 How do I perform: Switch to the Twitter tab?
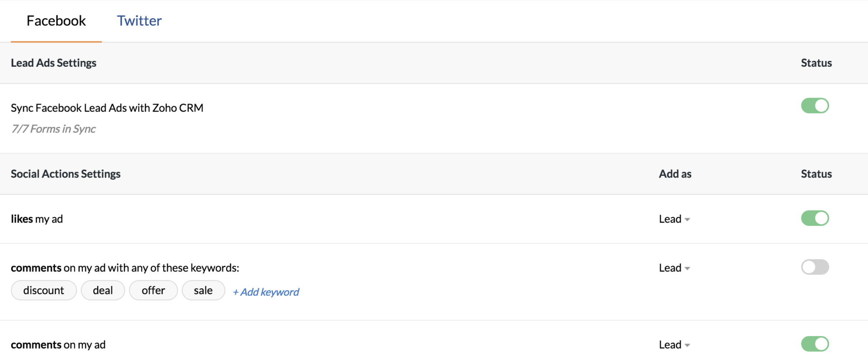click(139, 21)
